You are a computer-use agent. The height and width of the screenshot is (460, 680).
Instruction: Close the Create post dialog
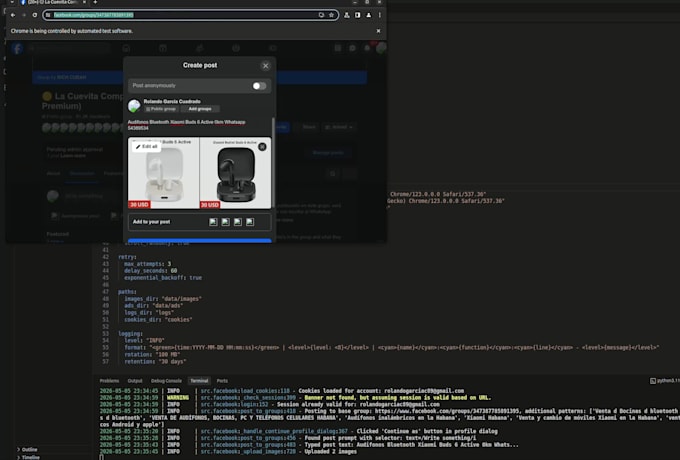coord(265,66)
